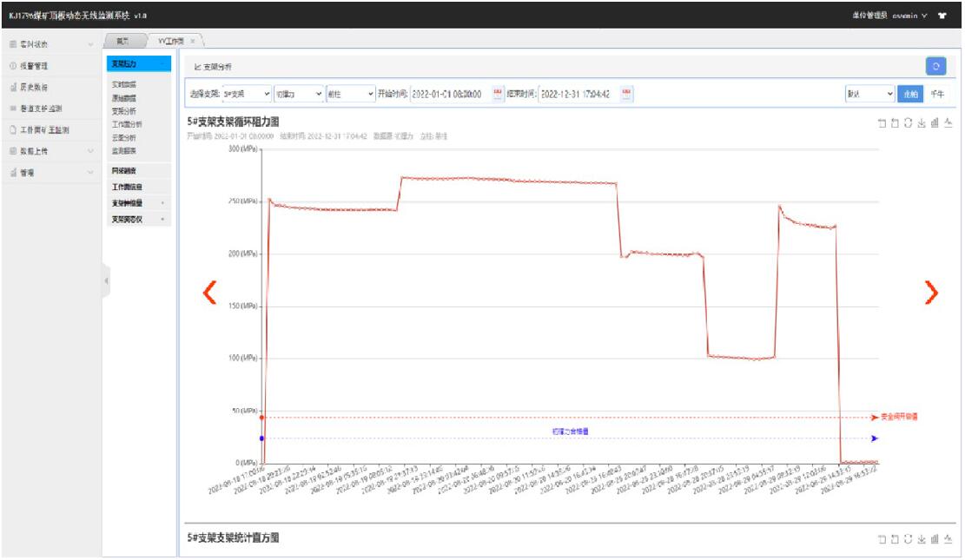965x560 pixels.
Task: Open the start time calendar picker
Action: coord(498,94)
